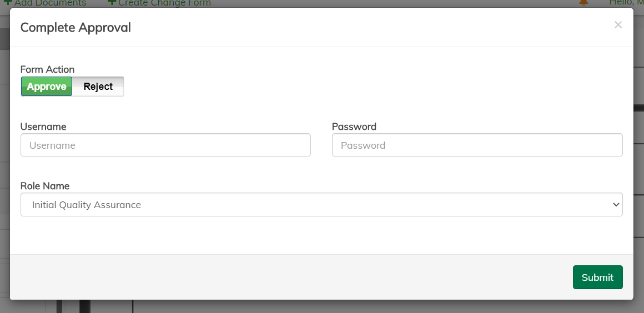The width and height of the screenshot is (644, 313).
Task: Click the Form Action label
Action: click(47, 69)
